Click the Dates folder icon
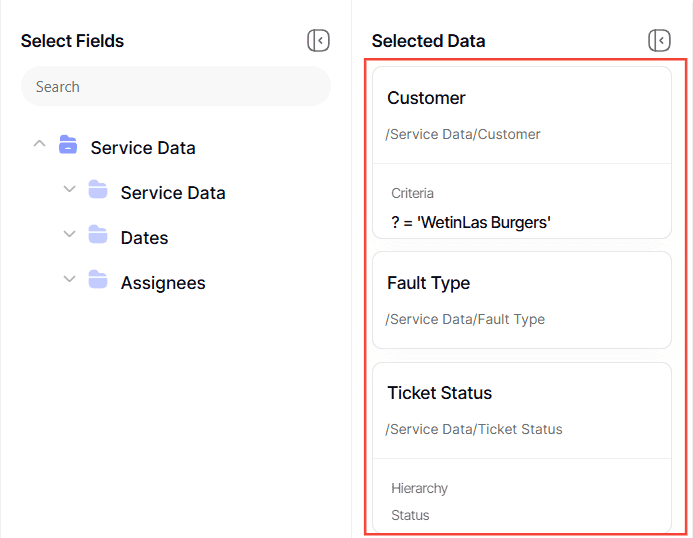Viewport: 693px width, 538px height. [x=98, y=235]
